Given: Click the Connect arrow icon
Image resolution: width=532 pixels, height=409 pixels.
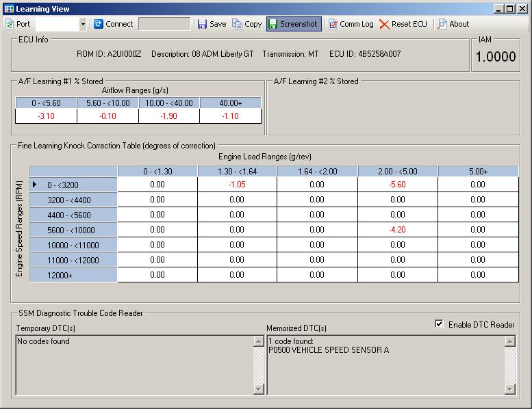Looking at the screenshot, I should click(x=99, y=24).
